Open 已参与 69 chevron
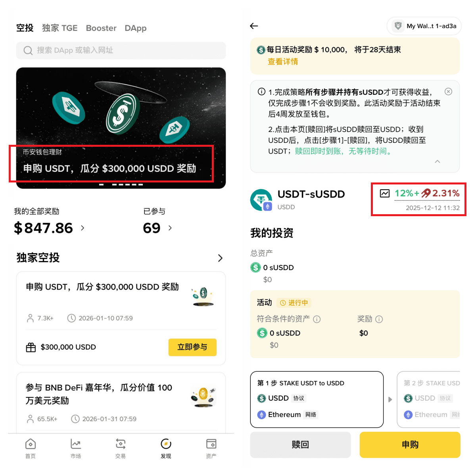 pos(170,228)
